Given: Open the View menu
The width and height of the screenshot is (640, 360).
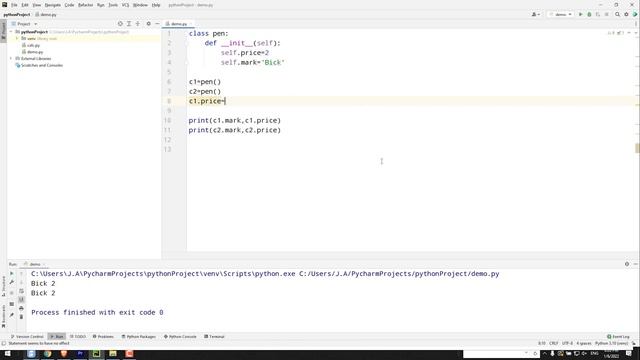Looking at the screenshot, I should coord(37,5).
